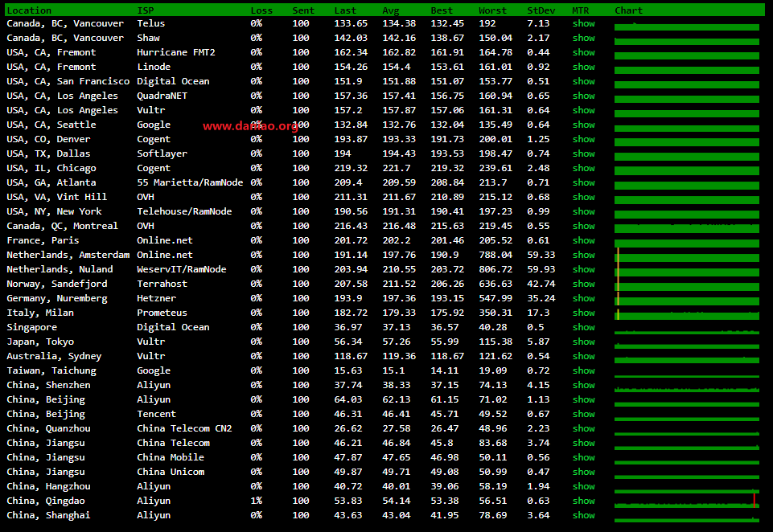This screenshot has height=532, width=773.
Task: Click the chart for Beijing Tencent row
Action: 687,415
